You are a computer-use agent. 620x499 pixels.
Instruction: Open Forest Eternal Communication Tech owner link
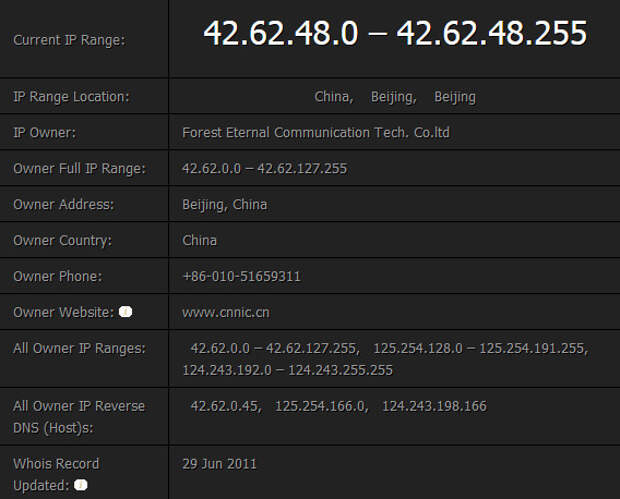(316, 132)
